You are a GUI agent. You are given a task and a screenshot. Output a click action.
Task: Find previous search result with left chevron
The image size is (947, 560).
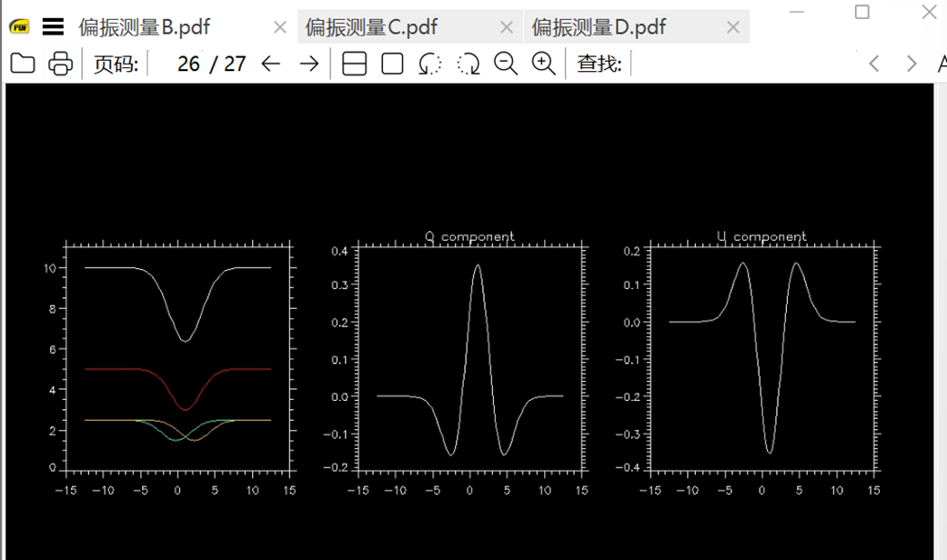(874, 64)
